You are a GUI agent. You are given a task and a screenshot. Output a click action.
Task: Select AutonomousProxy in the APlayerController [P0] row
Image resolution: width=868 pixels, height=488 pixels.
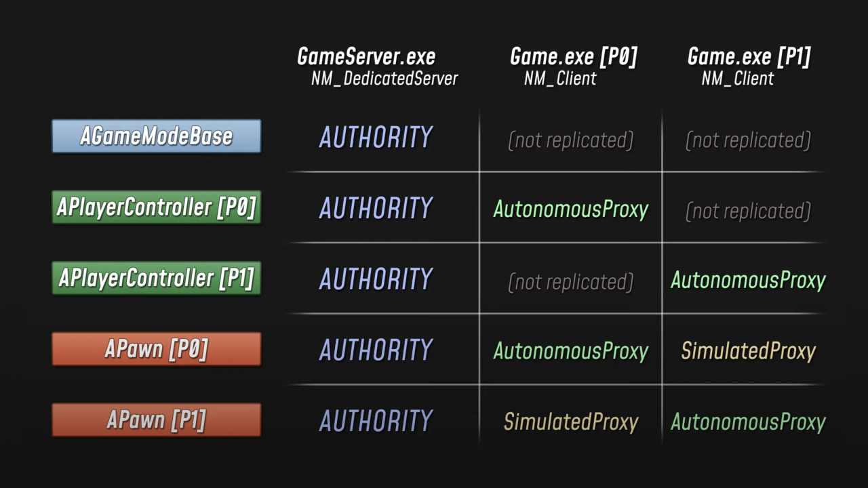(570, 209)
